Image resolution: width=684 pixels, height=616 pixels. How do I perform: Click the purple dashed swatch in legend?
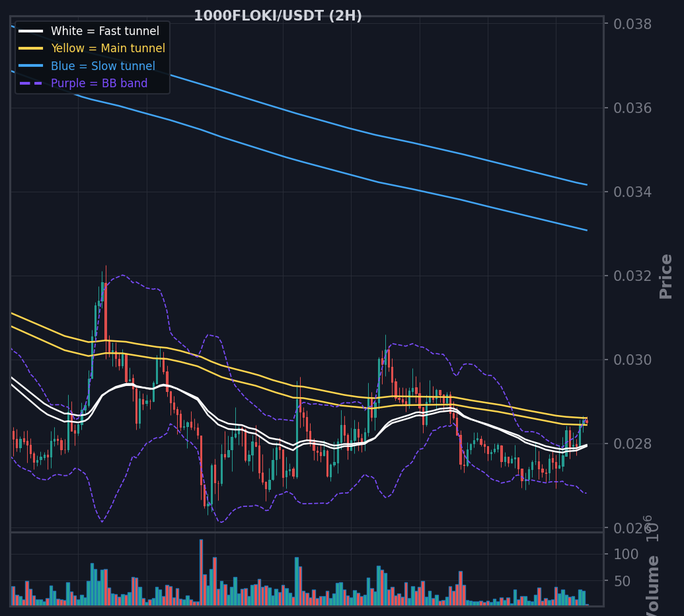[31, 83]
